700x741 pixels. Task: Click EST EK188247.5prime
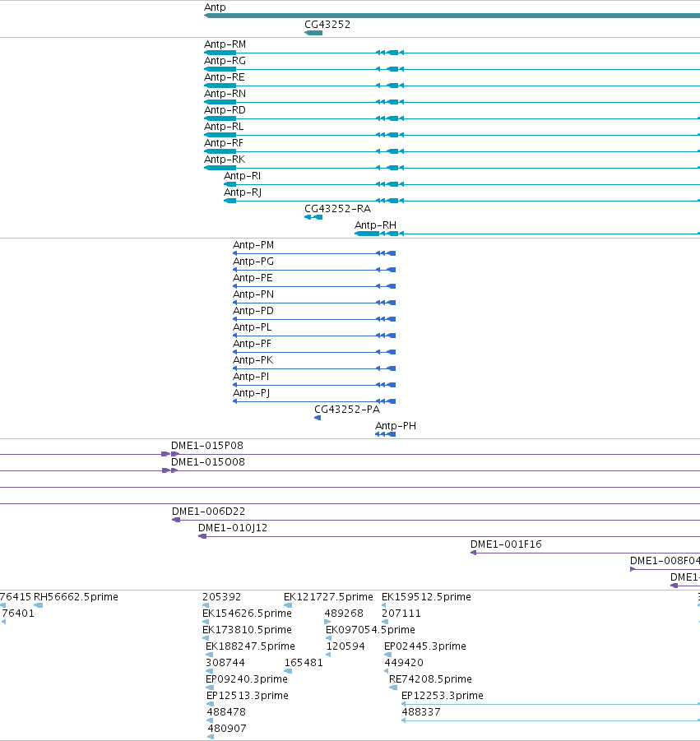point(250,646)
